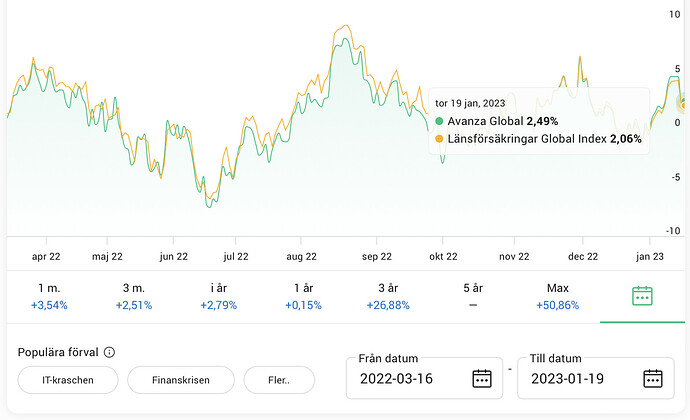
Task: Click the 'jun 22' axis label
Action: (173, 257)
